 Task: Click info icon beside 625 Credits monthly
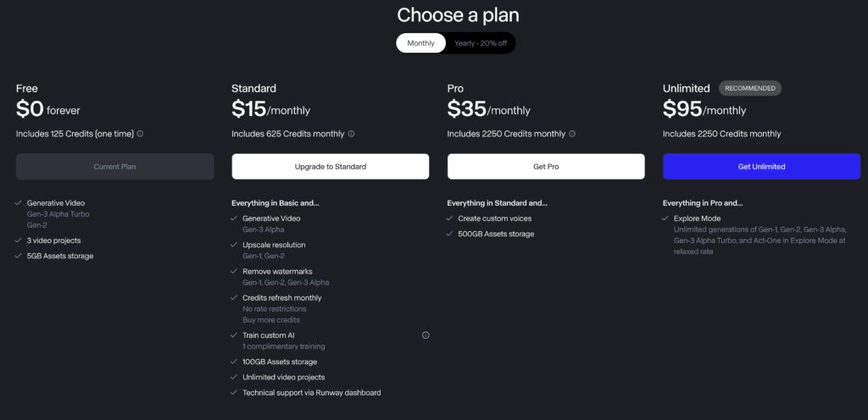(x=351, y=134)
